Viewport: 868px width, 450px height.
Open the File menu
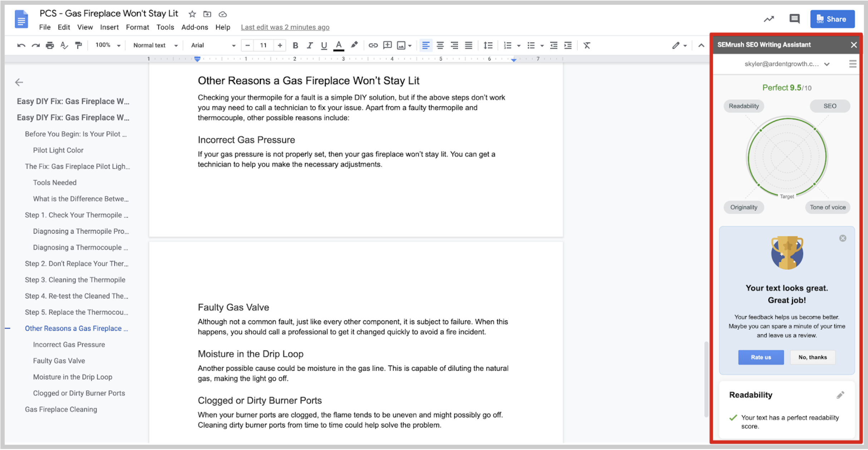click(x=45, y=27)
